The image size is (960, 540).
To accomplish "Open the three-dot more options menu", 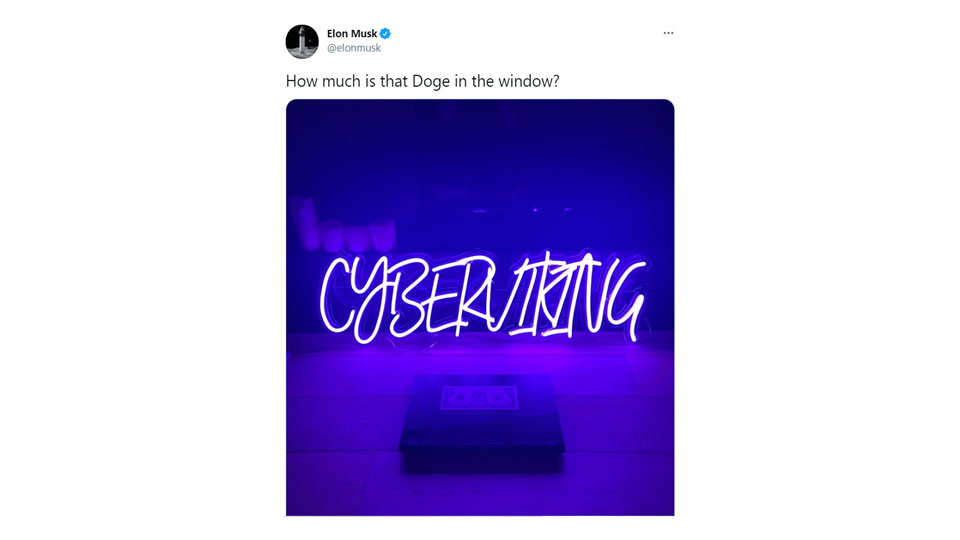I will [x=668, y=33].
